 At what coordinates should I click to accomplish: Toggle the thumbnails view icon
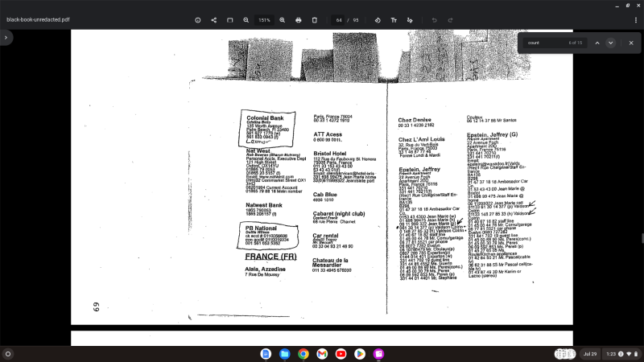229,20
